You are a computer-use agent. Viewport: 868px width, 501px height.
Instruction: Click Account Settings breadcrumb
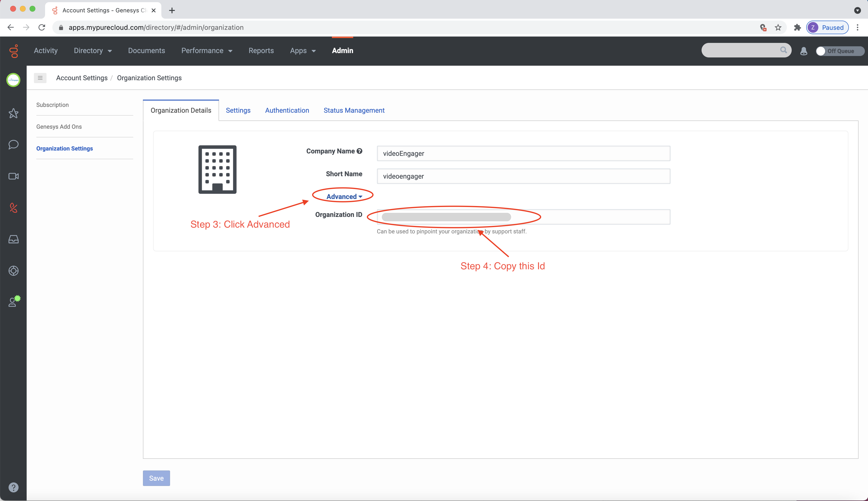click(x=82, y=78)
